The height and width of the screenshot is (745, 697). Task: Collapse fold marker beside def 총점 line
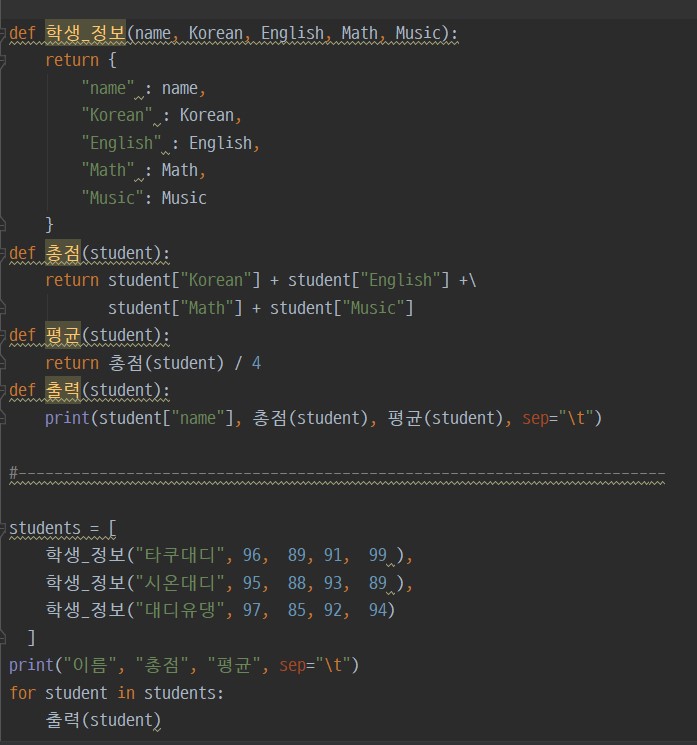pos(2,253)
